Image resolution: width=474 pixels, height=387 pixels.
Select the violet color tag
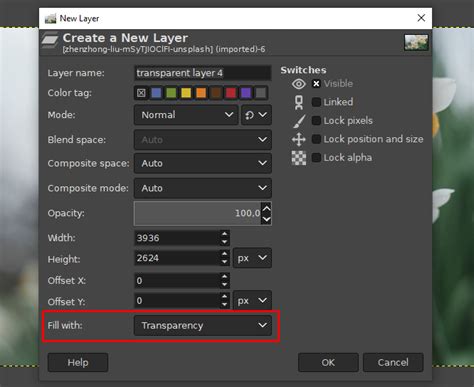[x=246, y=93]
